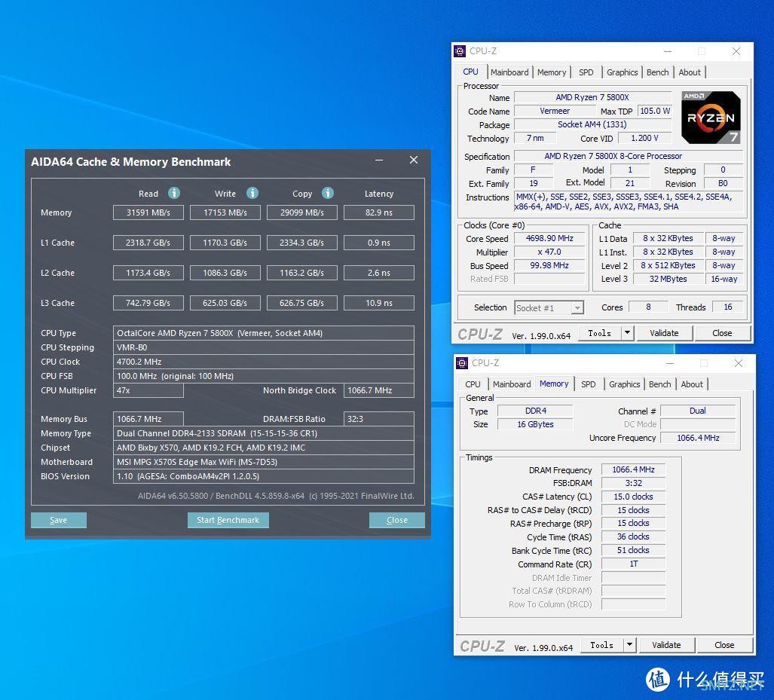Open Bench tab in top CPU-Z window
This screenshot has height=700, width=774.
[x=657, y=72]
